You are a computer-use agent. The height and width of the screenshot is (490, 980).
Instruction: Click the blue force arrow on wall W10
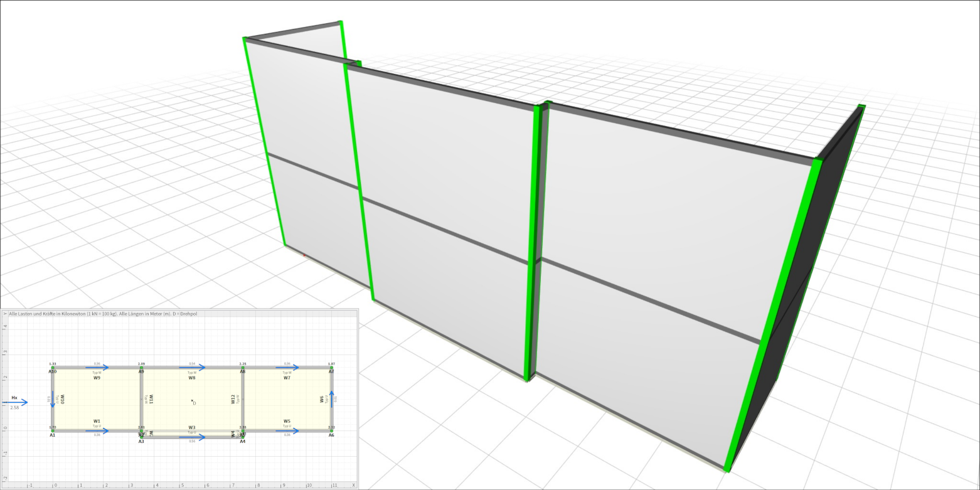[53, 399]
